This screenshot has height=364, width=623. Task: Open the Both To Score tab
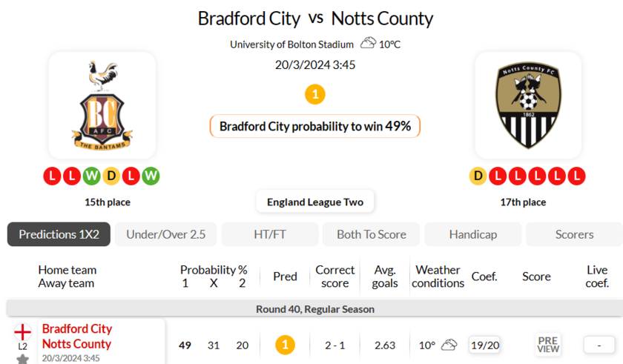(372, 234)
